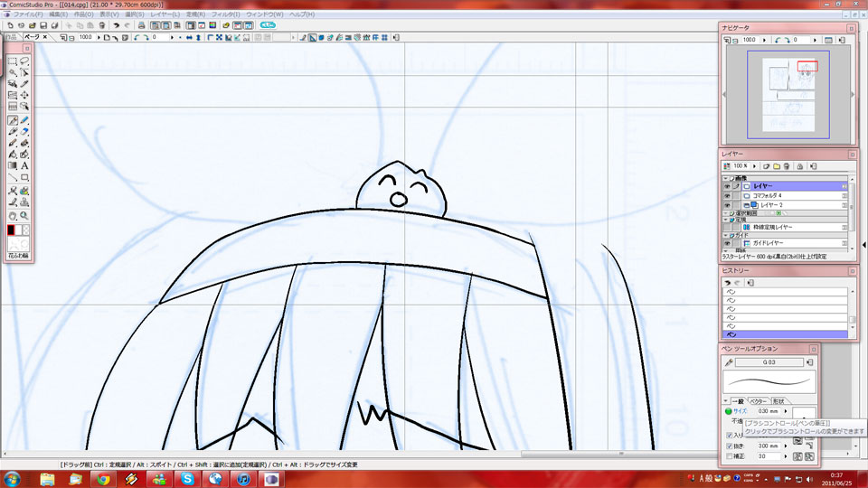The height and width of the screenshot is (488, 868).
Task: Show the 枠線定規レイヤー layer
Action: coord(727,228)
